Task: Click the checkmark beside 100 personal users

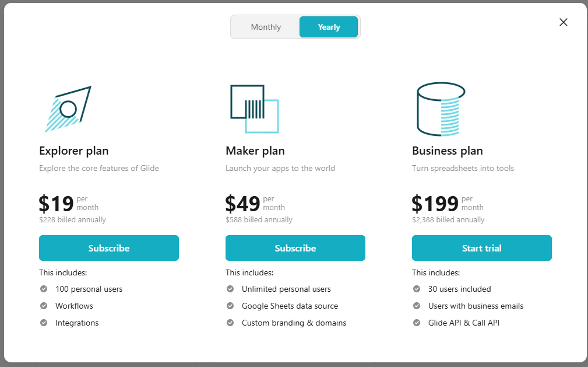Action: tap(43, 289)
